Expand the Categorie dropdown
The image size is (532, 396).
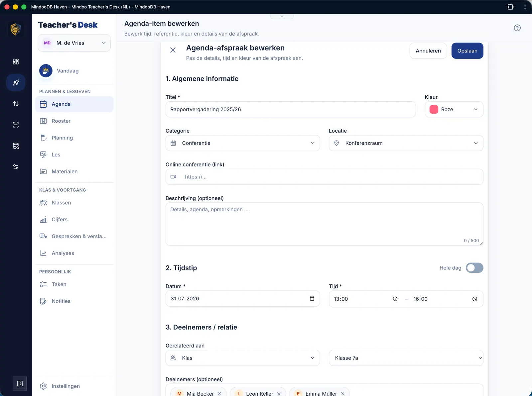click(x=243, y=143)
